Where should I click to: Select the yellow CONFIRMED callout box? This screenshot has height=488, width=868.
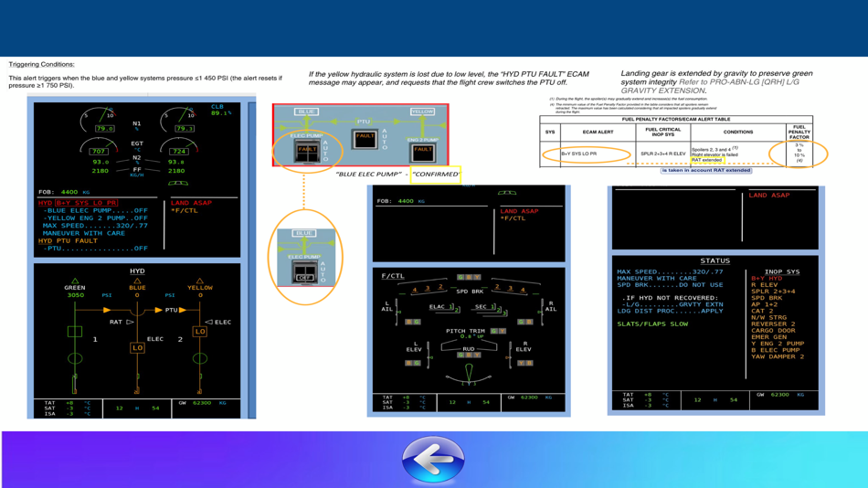coord(436,174)
